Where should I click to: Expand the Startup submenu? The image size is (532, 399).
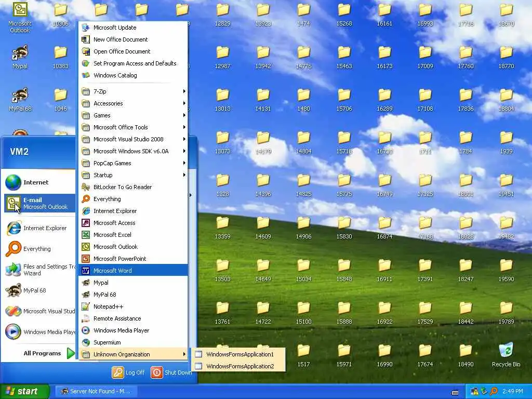[x=133, y=175]
